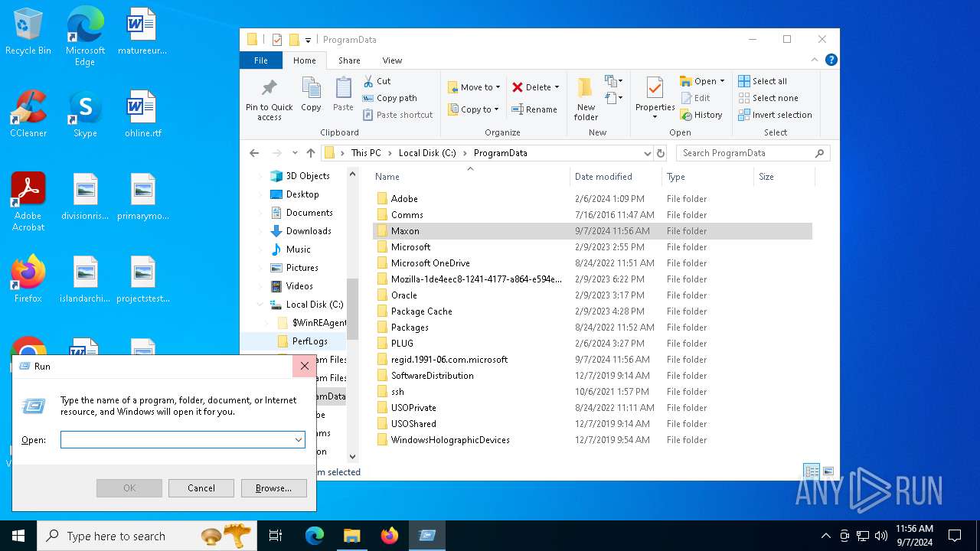Open Windows Start menu
Viewport: 980px width, 551px height.
(x=18, y=536)
